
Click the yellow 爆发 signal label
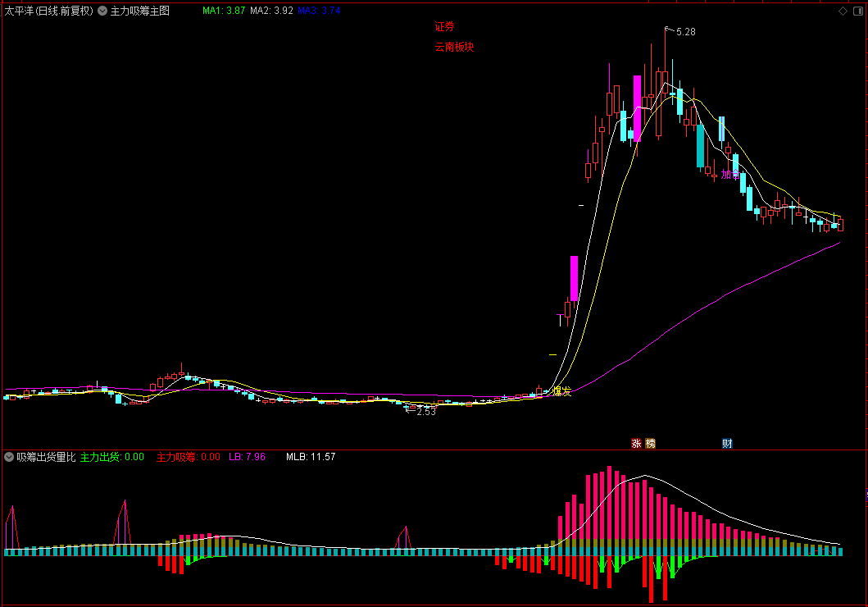click(562, 391)
